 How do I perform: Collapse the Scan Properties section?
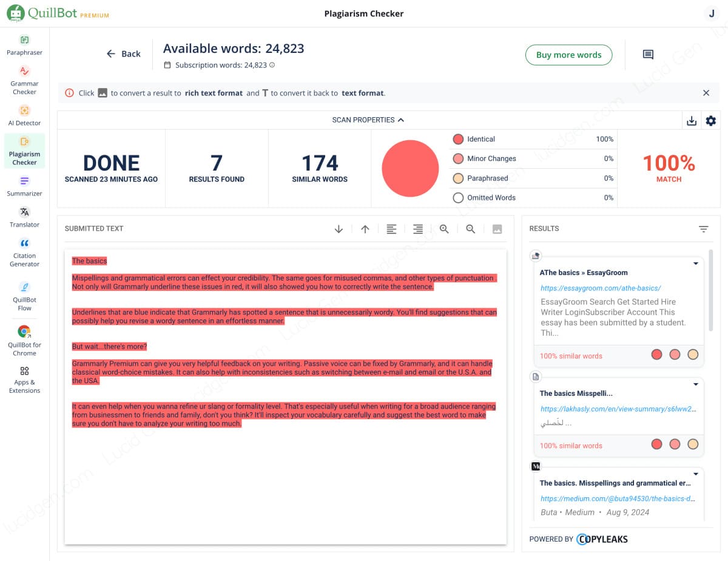pyautogui.click(x=368, y=120)
